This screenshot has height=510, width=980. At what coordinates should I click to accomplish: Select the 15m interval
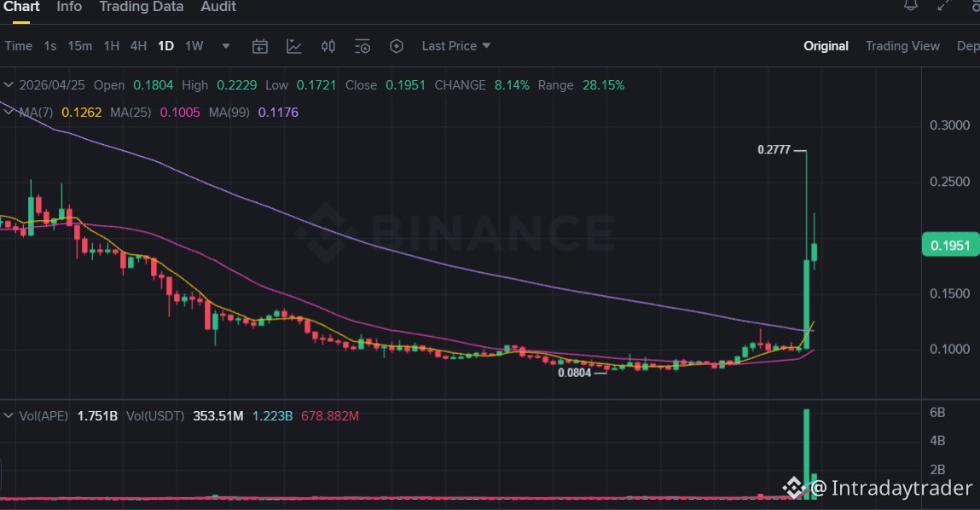pyautogui.click(x=80, y=46)
